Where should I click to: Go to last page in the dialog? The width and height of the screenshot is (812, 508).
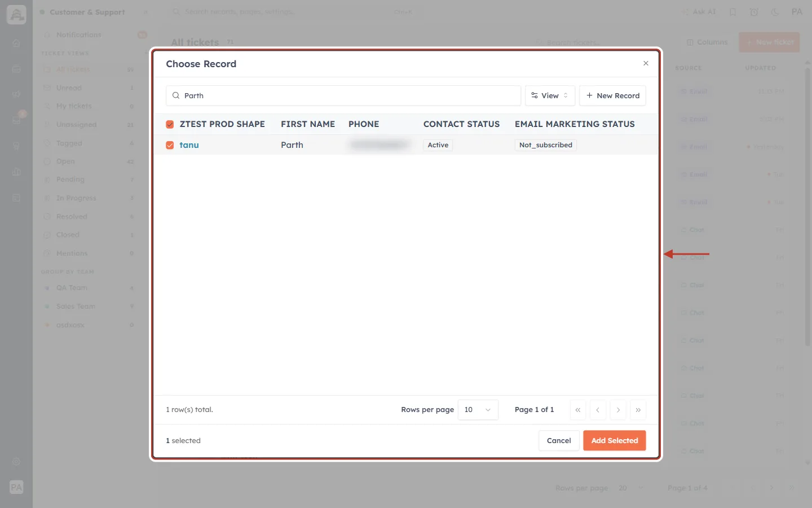point(638,410)
